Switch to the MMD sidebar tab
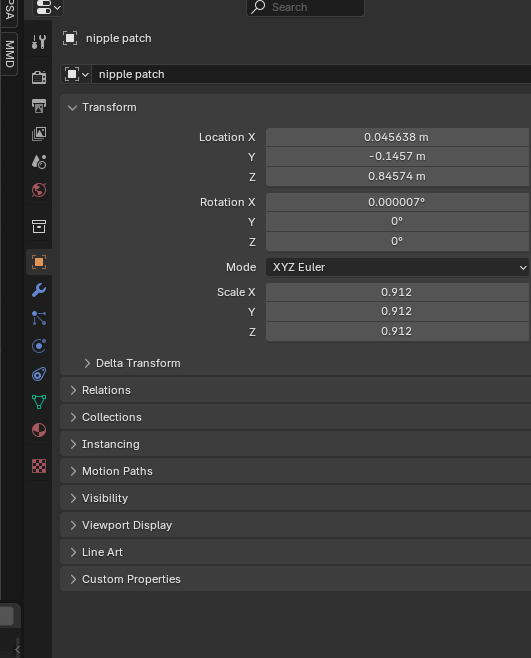 (9, 54)
